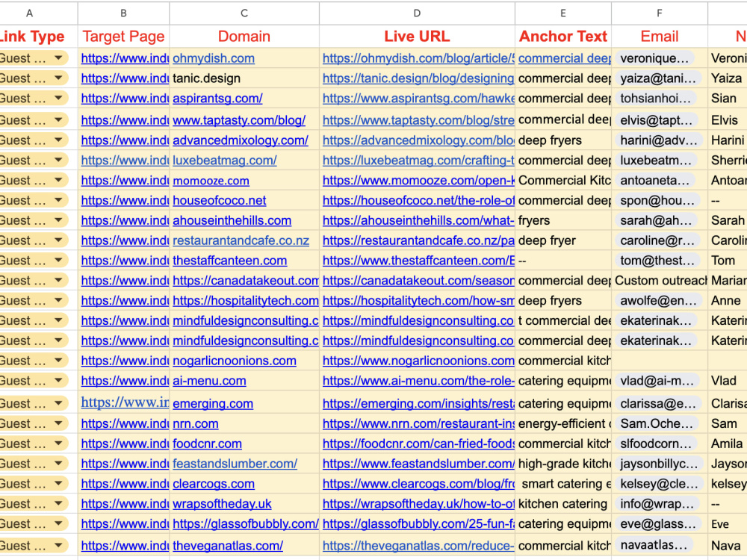Open the https://glassofbubbly.com/25-fun-f live URL

418,523
